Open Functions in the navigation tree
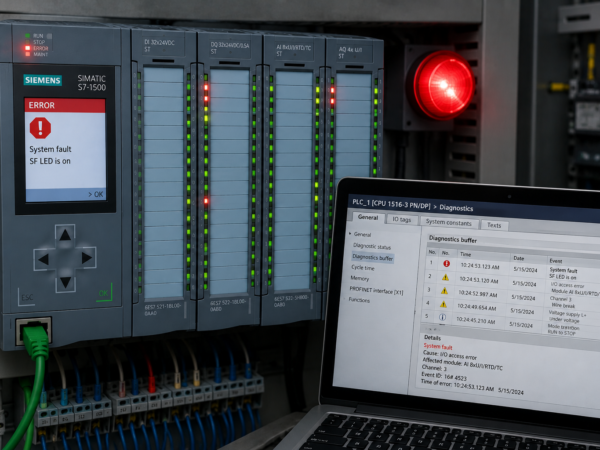Screen dimensions: 600x450 click(359, 300)
